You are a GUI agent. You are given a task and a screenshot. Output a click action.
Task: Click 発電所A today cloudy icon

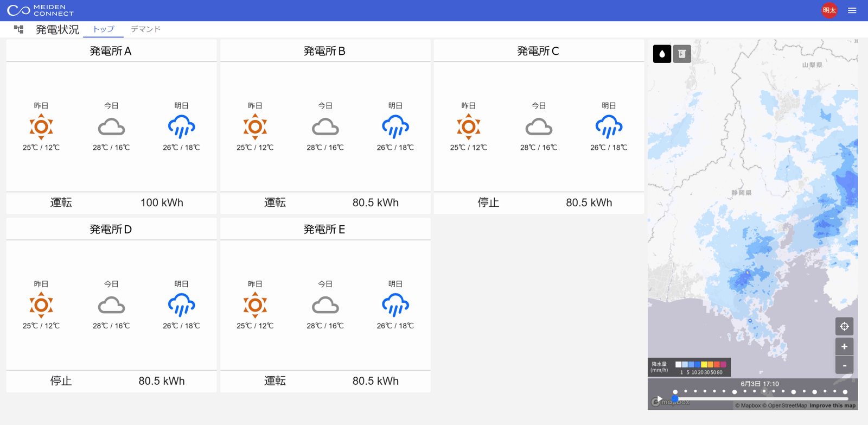pos(111,128)
